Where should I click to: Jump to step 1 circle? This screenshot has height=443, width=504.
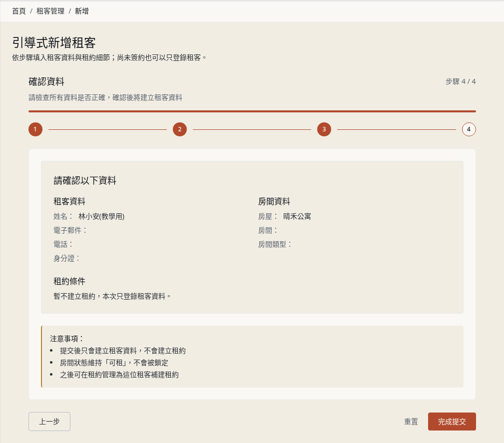[x=35, y=129]
